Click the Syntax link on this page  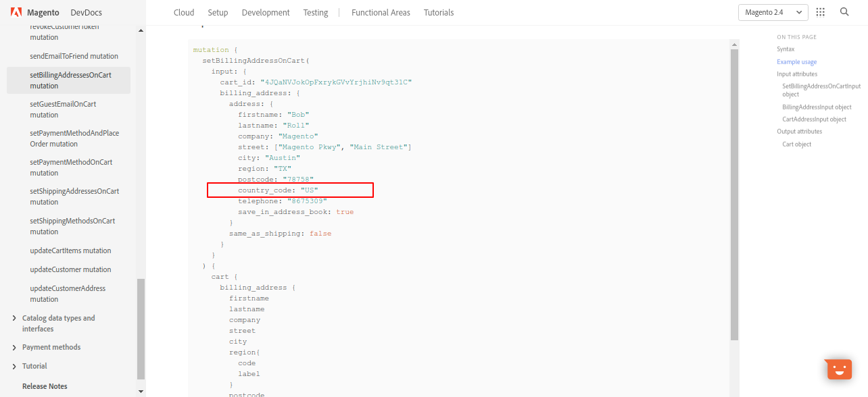pyautogui.click(x=786, y=49)
